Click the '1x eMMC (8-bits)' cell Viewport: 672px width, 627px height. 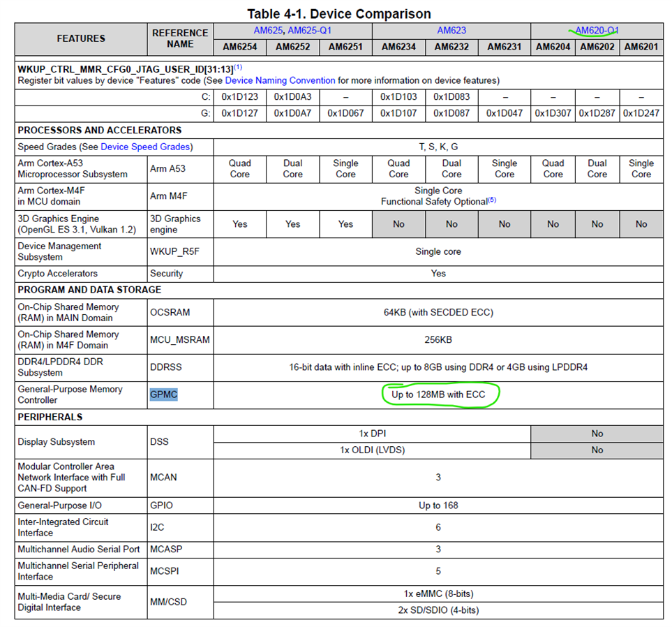[438, 593]
